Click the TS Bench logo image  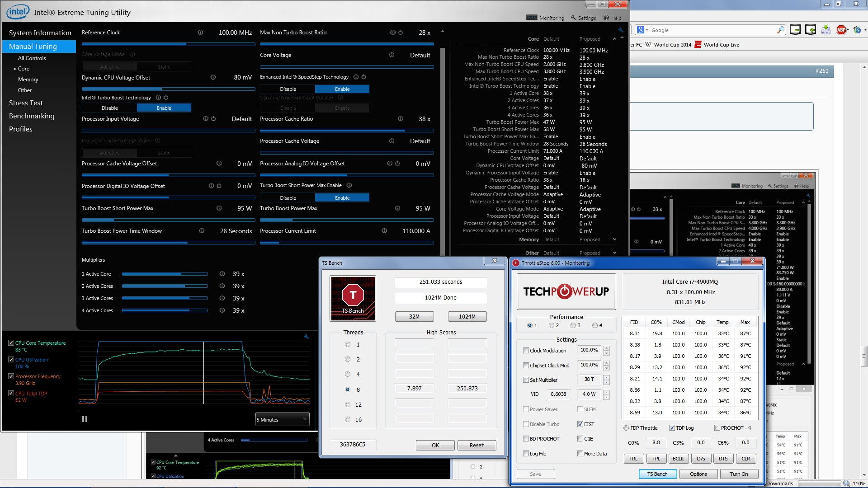pos(353,299)
